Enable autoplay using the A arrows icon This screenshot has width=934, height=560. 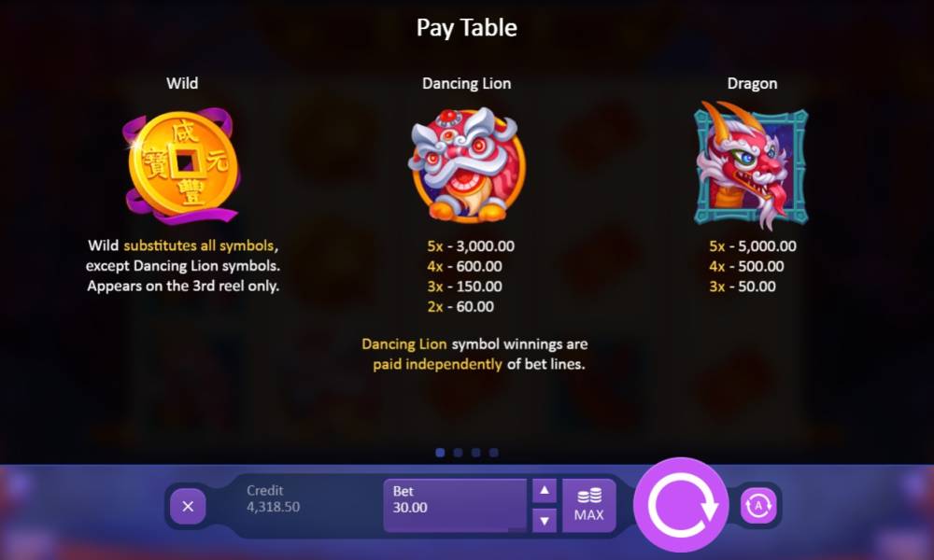[758, 506]
